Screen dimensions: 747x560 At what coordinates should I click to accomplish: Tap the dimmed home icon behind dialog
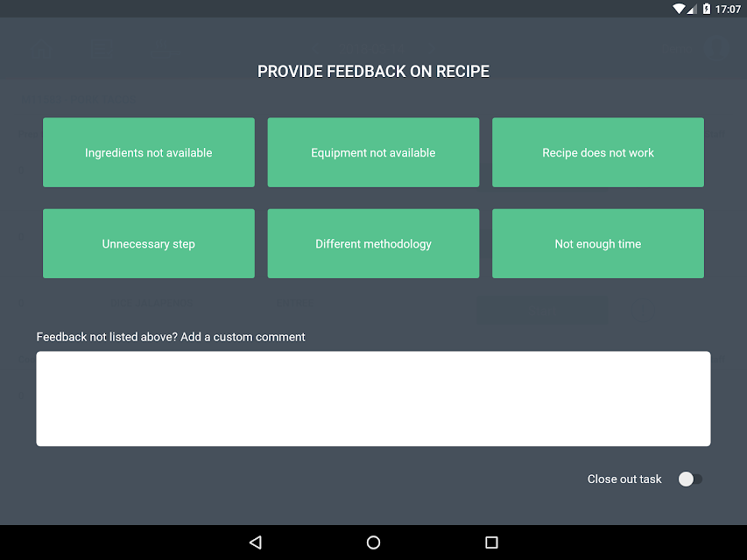pyautogui.click(x=41, y=49)
